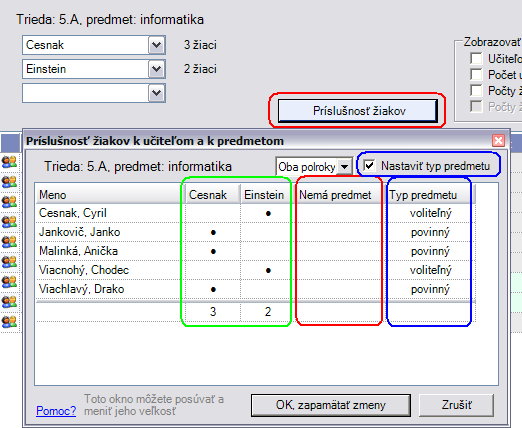522x428 pixels.
Task: Click voliteľný type for Viacnohý, Chodec
Action: (x=430, y=270)
